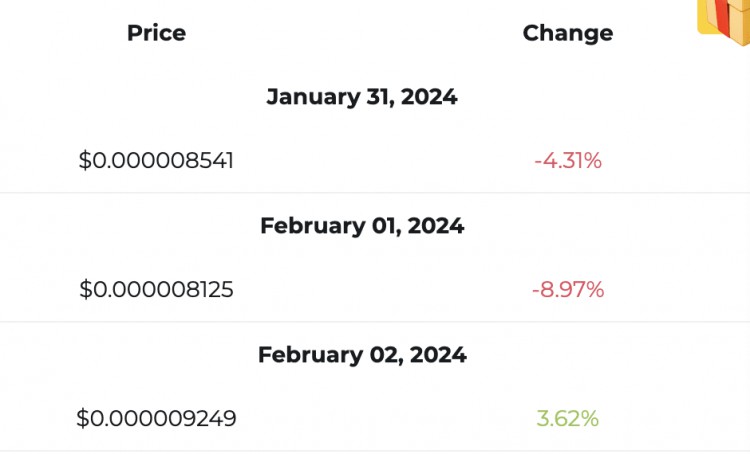The width and height of the screenshot is (750, 454).
Task: Click the word January in first date
Action: pos(313,98)
